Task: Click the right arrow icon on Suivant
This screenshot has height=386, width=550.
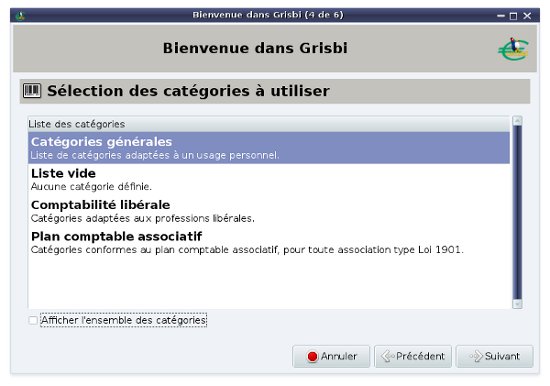Action: pos(476,357)
